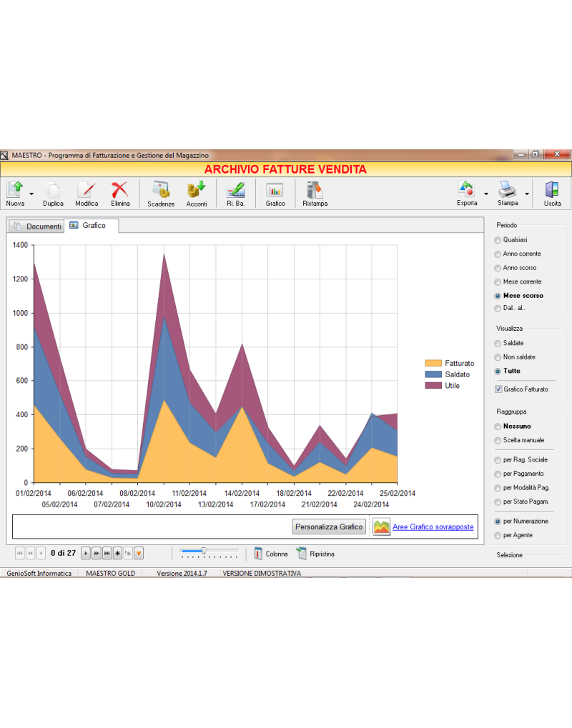Click the Ripristina restore button
This screenshot has height=728, width=572.
click(315, 554)
